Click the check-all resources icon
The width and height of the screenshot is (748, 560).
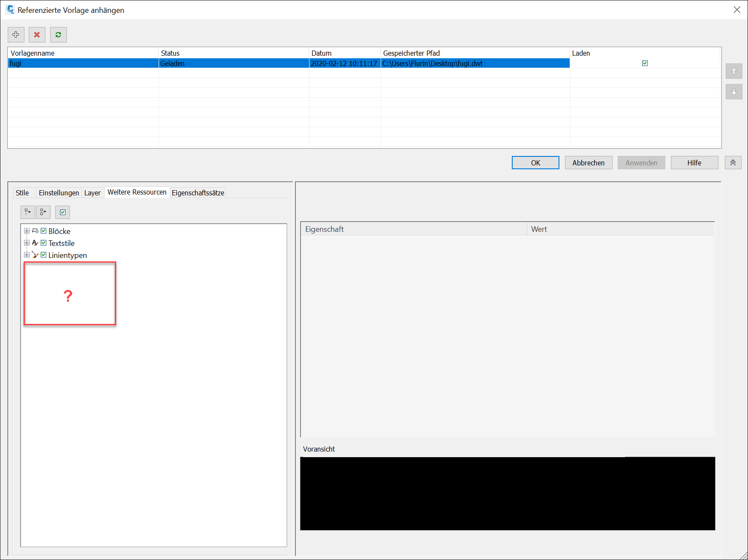click(x=62, y=212)
